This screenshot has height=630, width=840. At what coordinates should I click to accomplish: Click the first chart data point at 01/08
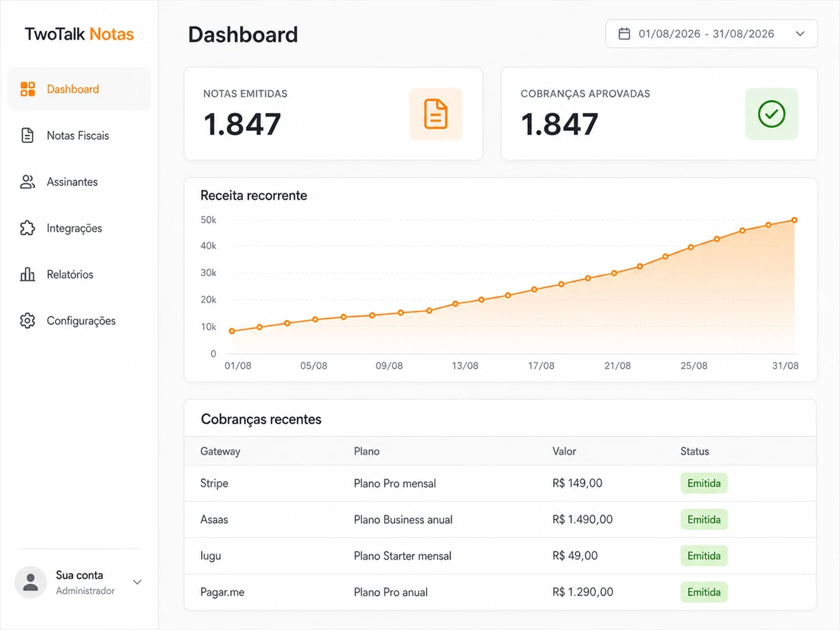click(x=232, y=331)
